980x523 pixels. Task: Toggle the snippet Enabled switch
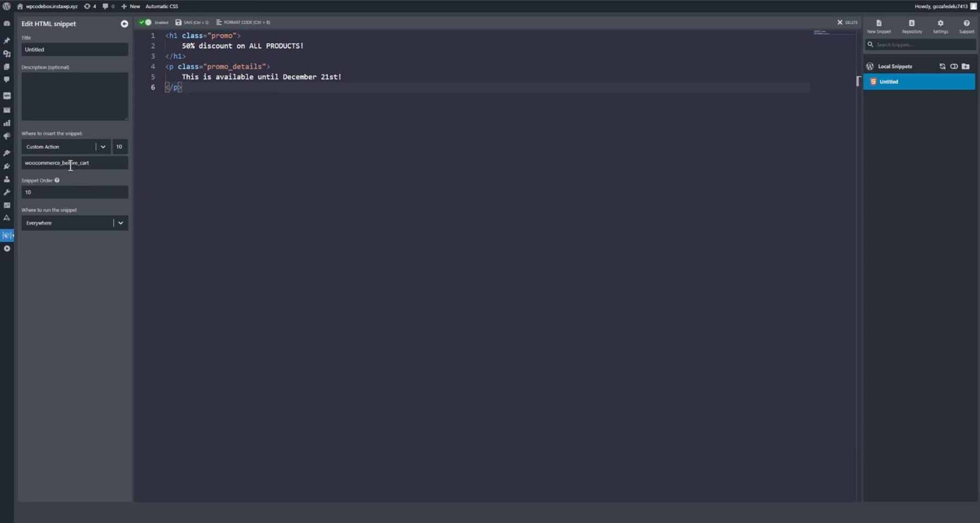(145, 22)
